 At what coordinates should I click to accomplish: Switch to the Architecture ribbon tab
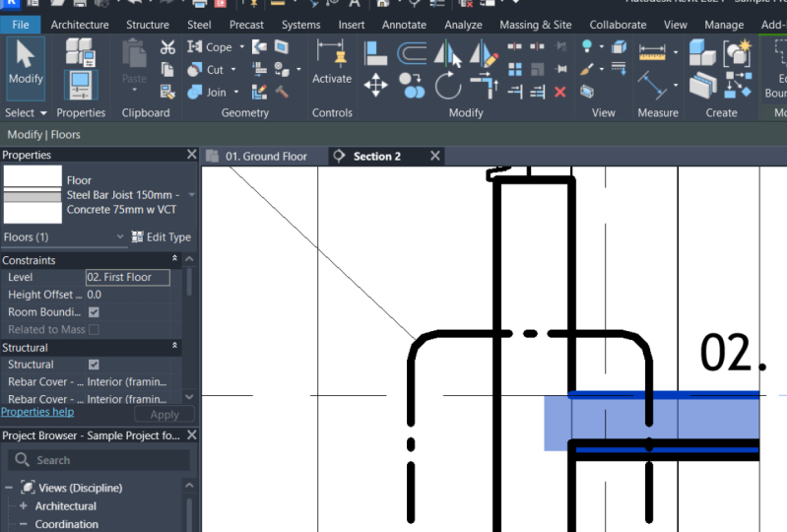point(80,25)
